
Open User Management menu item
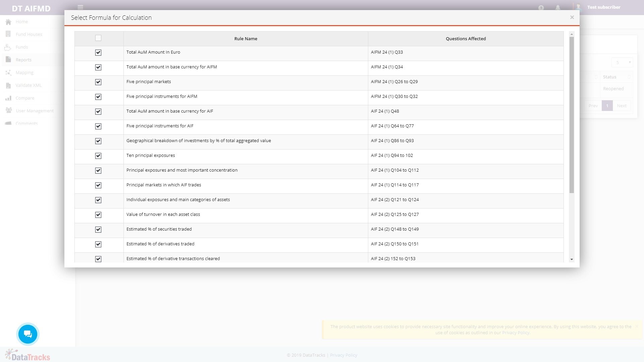[35, 111]
